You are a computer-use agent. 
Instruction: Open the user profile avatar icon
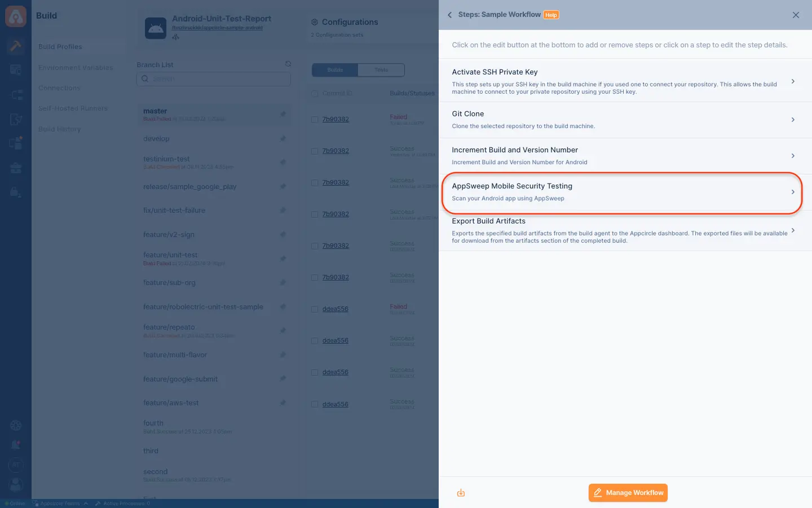(x=16, y=484)
